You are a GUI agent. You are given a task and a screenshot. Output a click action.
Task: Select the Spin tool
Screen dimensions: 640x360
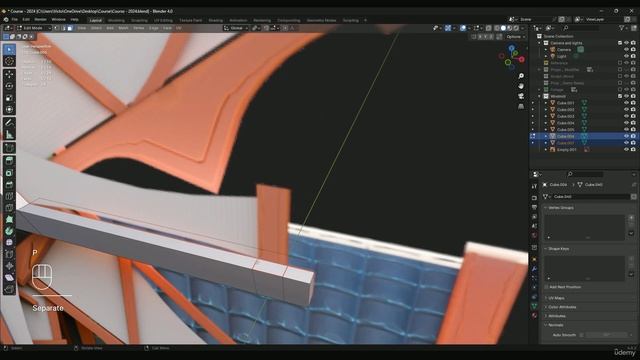(x=9, y=231)
